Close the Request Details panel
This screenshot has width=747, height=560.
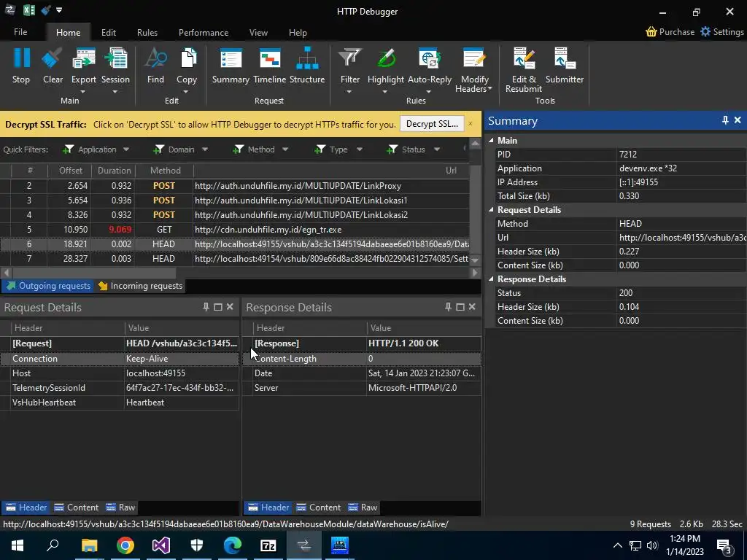pos(230,307)
